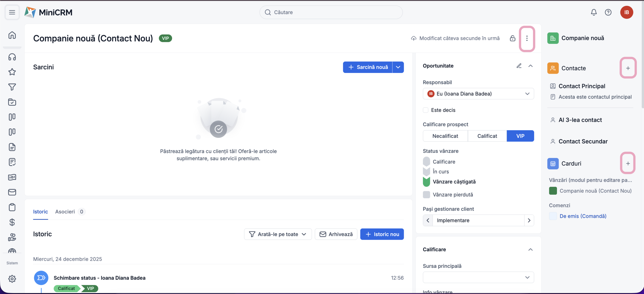Click the help question mark icon
This screenshot has height=294, width=644.
coord(608,12)
